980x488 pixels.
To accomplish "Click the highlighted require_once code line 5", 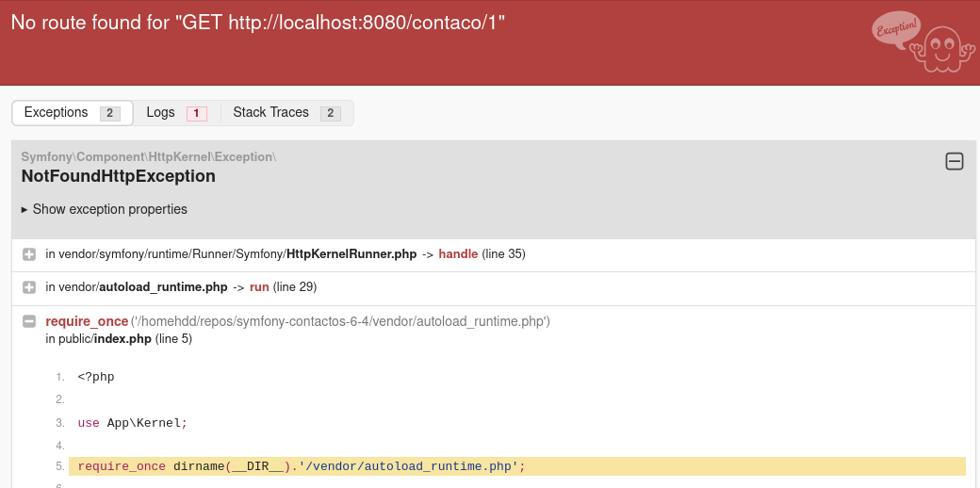I will [x=517, y=466].
